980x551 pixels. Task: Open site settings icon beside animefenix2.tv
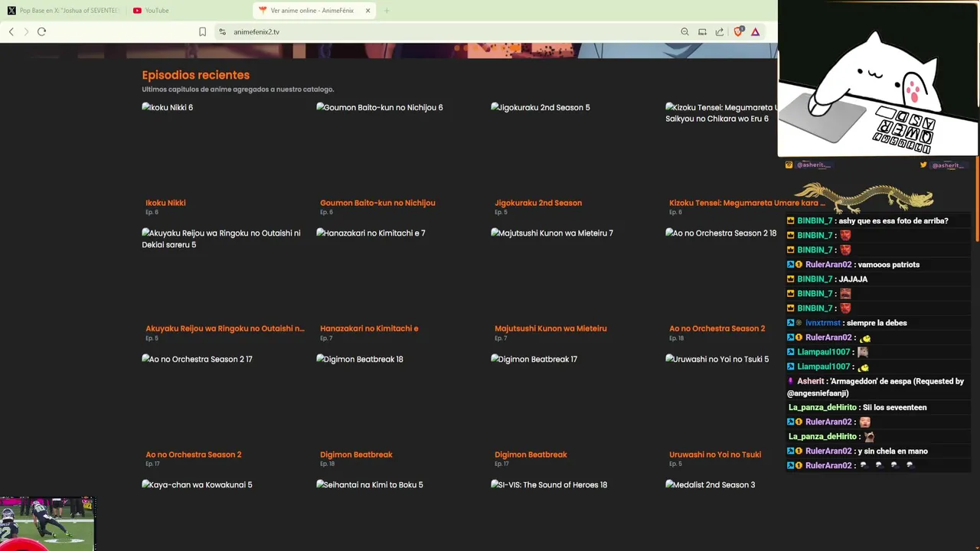[222, 31]
